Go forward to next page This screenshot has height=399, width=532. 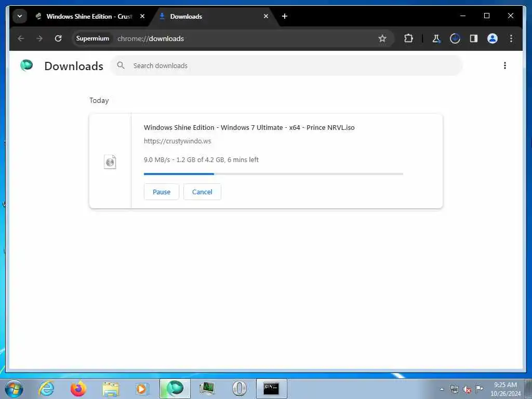point(39,38)
